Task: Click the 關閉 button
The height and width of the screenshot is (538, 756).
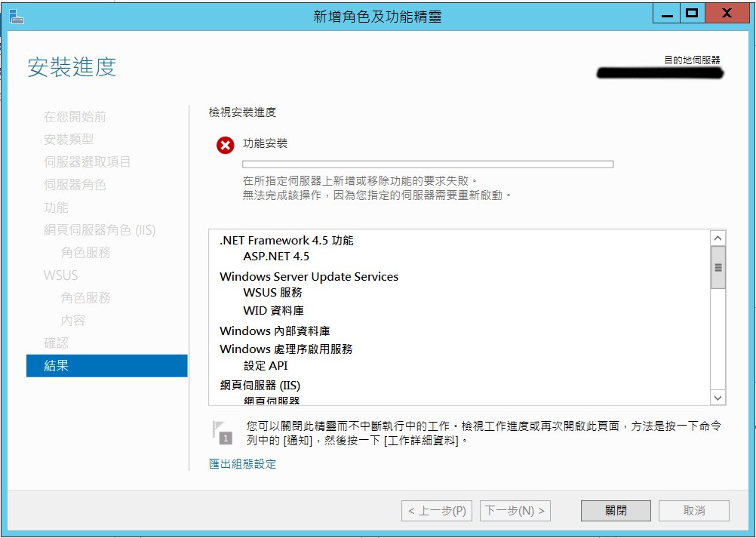Action: (616, 511)
